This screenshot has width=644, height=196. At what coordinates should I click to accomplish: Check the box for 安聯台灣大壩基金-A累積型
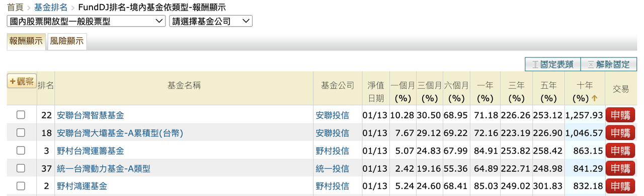coord(21,133)
